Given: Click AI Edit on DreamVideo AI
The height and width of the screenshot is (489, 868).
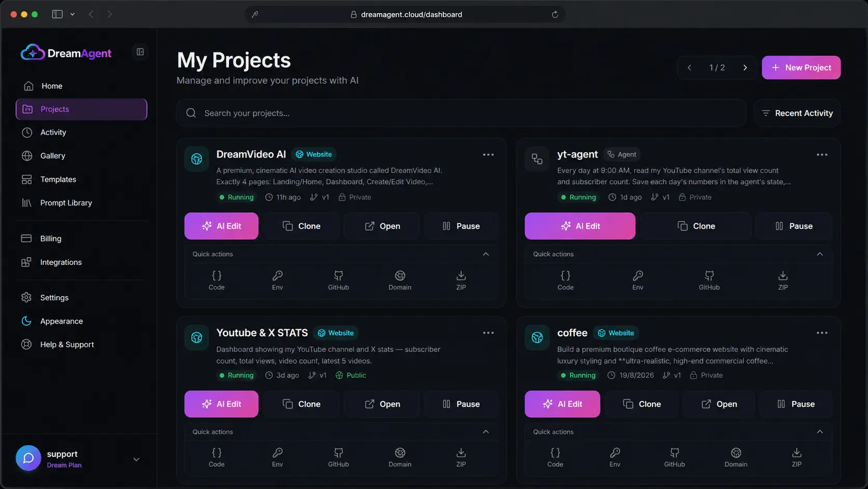Looking at the screenshot, I should click(221, 226).
